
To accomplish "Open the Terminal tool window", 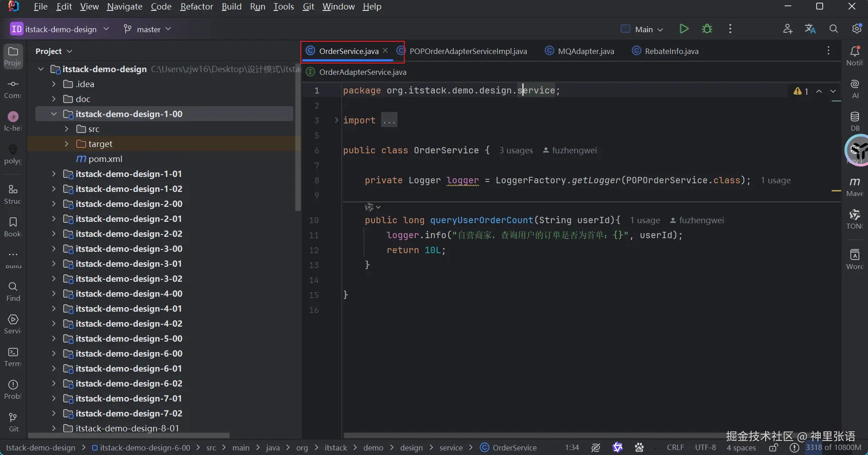I will pyautogui.click(x=13, y=357).
